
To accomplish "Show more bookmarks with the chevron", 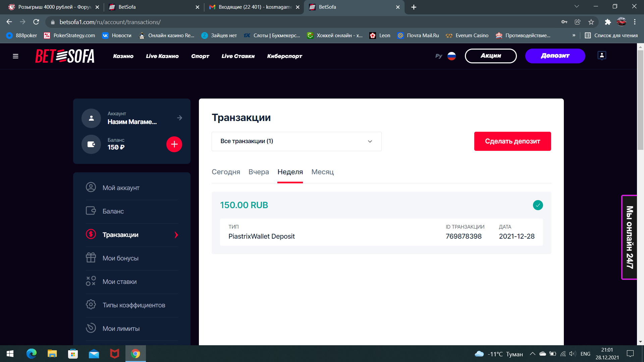I will tap(574, 36).
